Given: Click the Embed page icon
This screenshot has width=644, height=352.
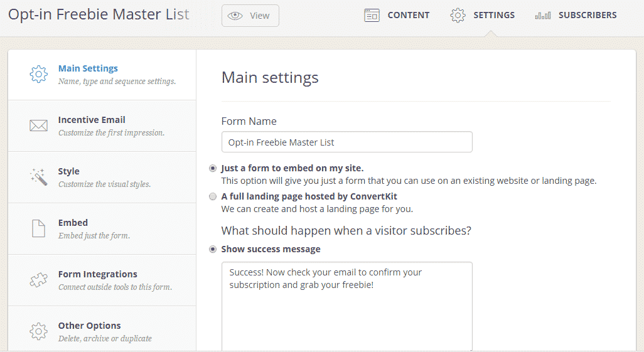Looking at the screenshot, I should coord(39,228).
